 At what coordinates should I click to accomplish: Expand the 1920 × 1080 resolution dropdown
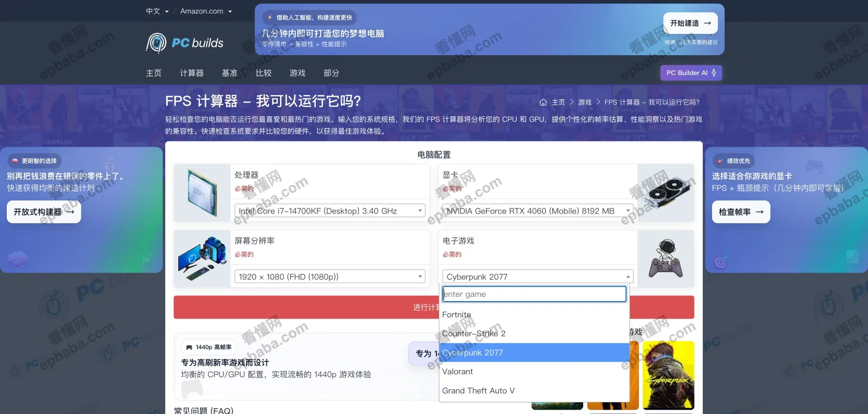tap(330, 276)
